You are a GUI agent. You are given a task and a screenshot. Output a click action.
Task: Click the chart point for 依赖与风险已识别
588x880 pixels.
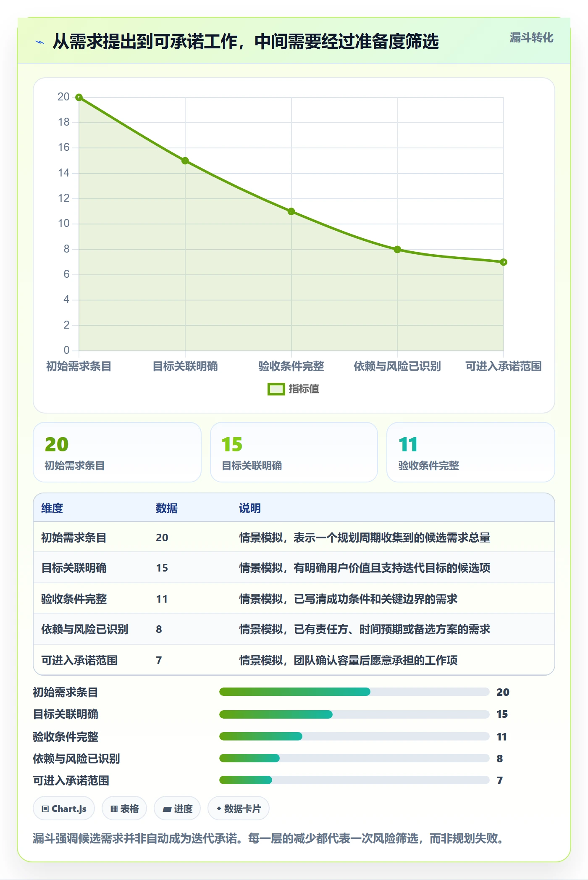tap(397, 250)
